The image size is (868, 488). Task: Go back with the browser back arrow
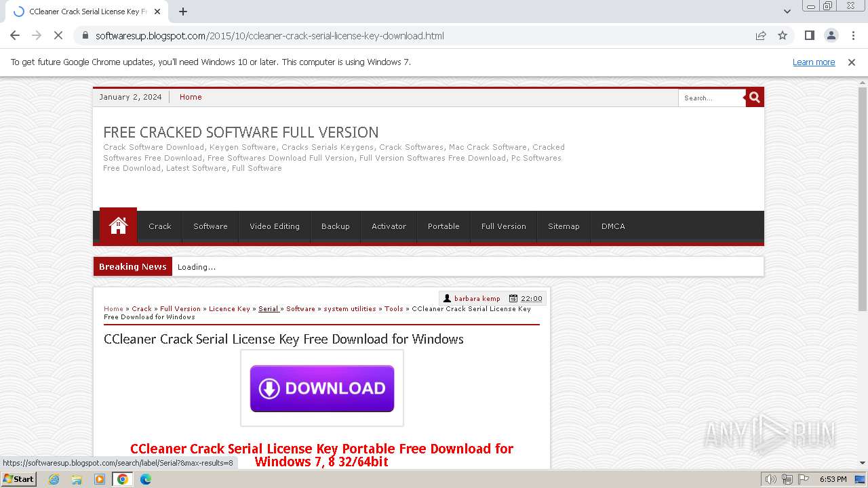click(x=15, y=35)
